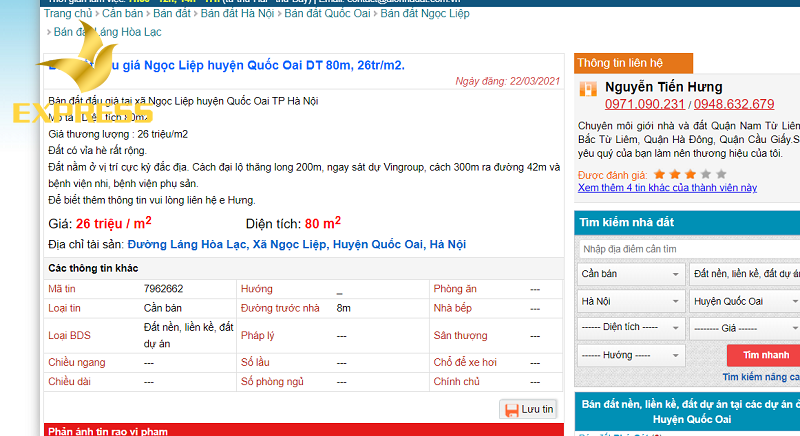Focus the Nhập địa điểm cần tìm field
Viewport: 800px width, 436px height.
[688, 248]
